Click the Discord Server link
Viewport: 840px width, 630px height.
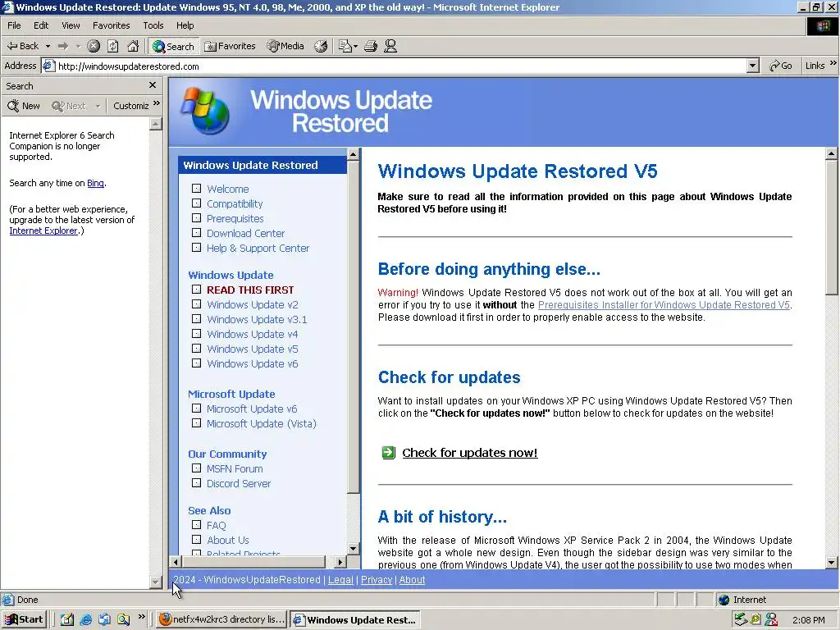click(x=239, y=483)
